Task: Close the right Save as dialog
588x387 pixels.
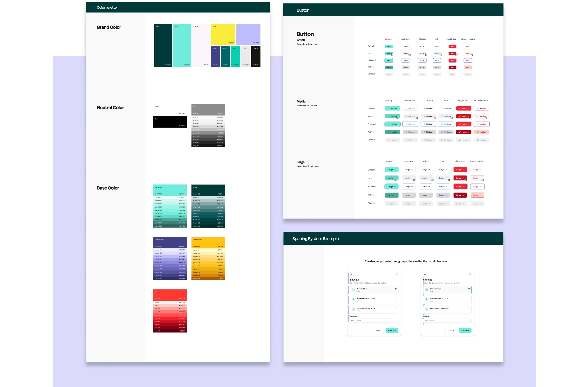Action: pos(470,274)
